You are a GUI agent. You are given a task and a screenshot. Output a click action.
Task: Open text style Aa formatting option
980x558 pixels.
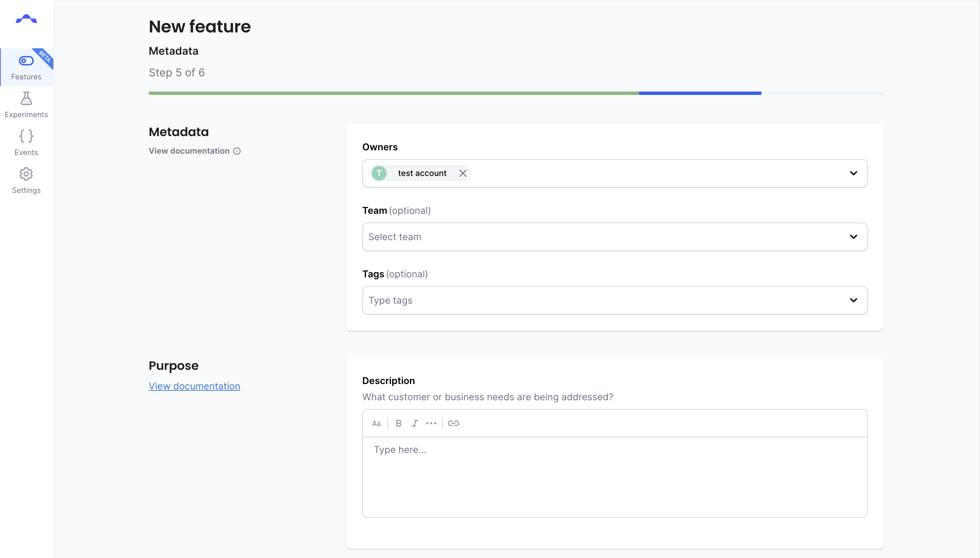point(376,424)
